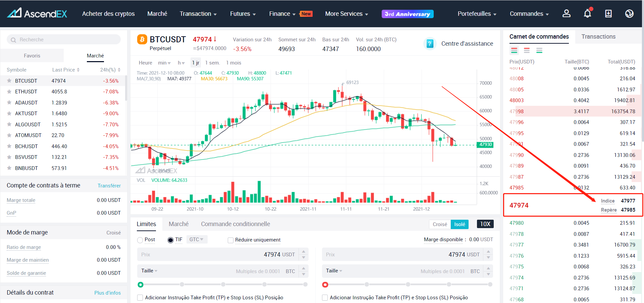Favorite the ATOMUSDT star
The image size is (644, 303).
(9, 135)
